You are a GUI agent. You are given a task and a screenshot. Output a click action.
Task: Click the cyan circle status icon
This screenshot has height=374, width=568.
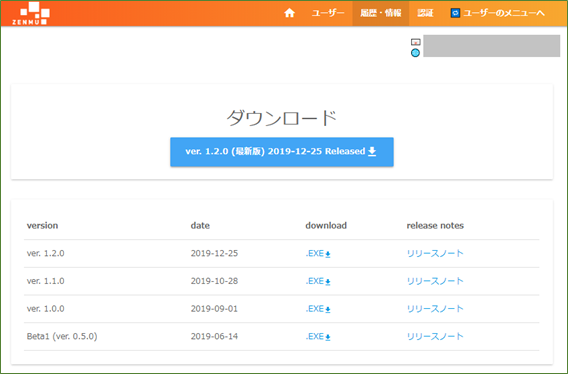point(415,53)
